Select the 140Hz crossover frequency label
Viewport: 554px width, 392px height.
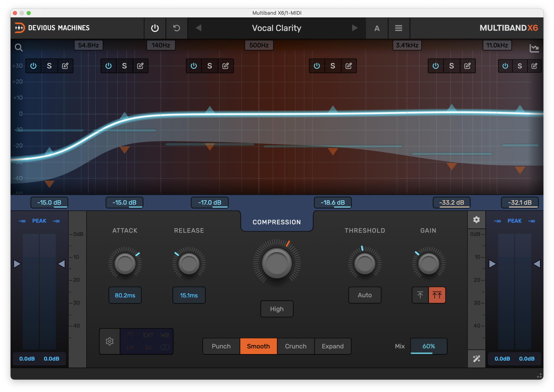click(161, 45)
